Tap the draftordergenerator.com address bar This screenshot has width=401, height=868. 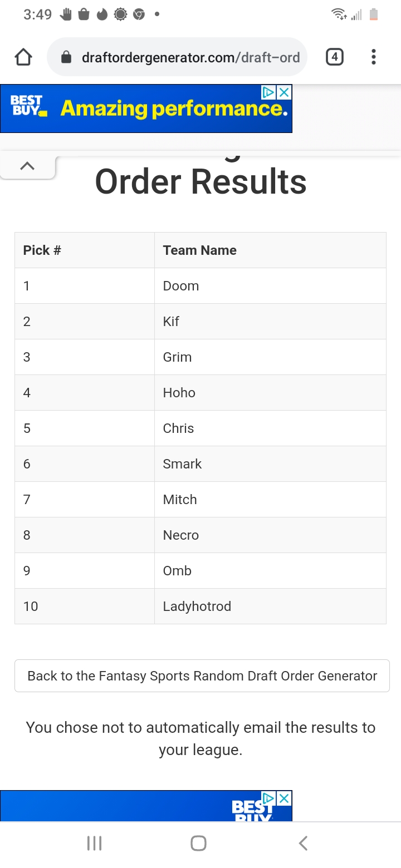point(189,57)
